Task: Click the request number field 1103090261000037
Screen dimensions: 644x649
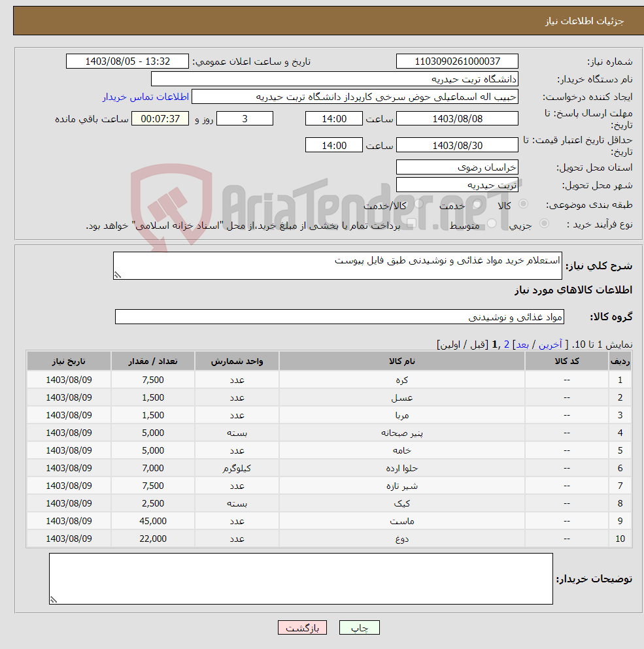Action: [x=457, y=61]
